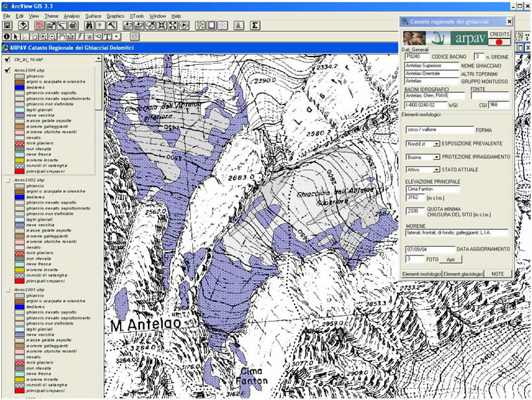The height and width of the screenshot is (400, 532).
Task: Open the Surface menu
Action: [x=93, y=16]
